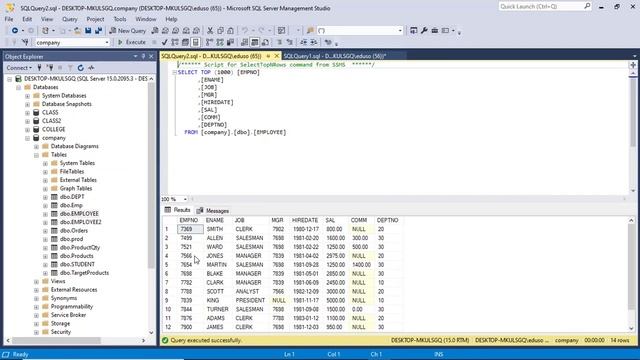The image size is (640, 360).
Task: Click the EMPNO cell 7369
Action: pos(190,229)
